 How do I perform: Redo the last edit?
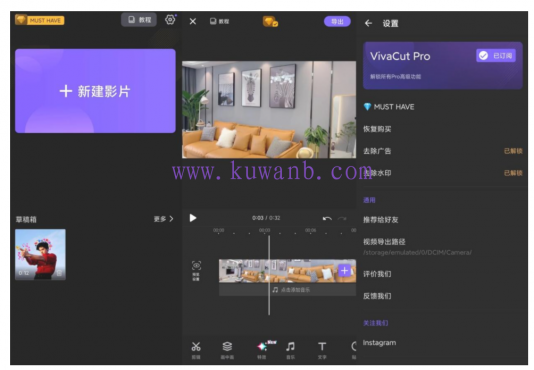pos(342,218)
